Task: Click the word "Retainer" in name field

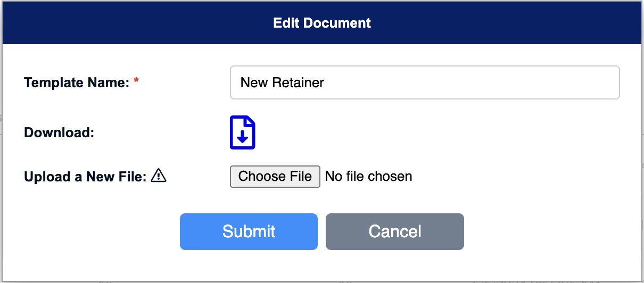Action: tap(298, 82)
